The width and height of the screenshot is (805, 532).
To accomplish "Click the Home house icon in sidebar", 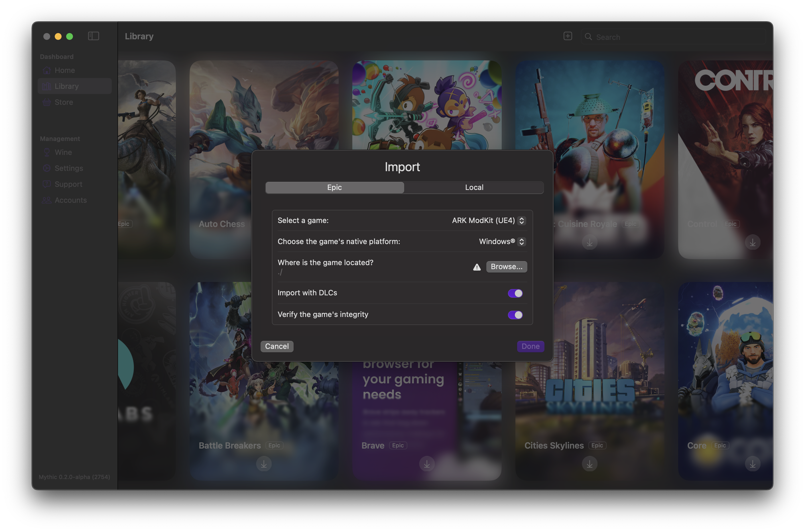I will [x=46, y=70].
